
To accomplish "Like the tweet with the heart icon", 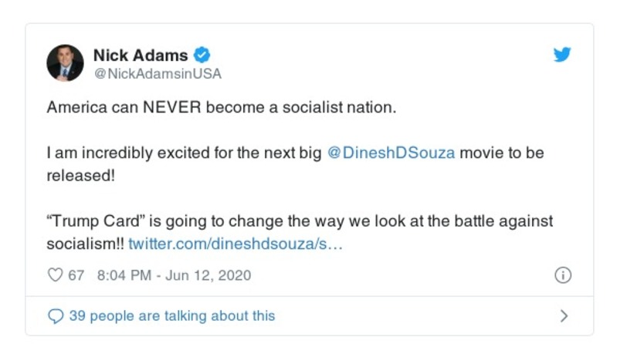I will click(55, 275).
